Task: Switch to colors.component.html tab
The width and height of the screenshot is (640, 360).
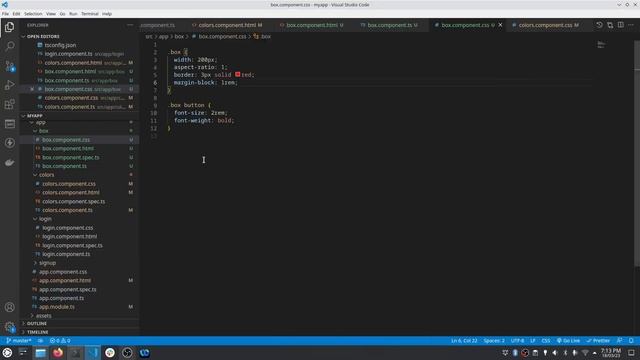Action: point(227,25)
